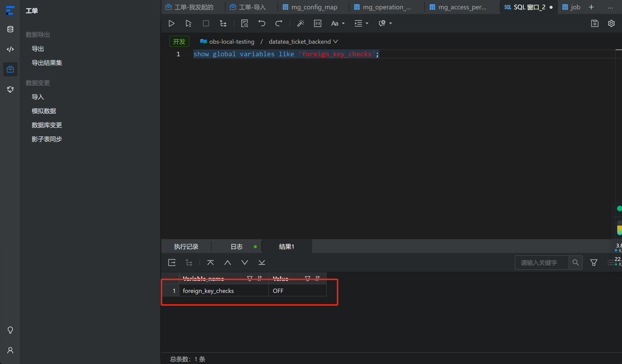Open the Aa case conversion dropdown
The width and height of the screenshot is (622, 364).
338,23
